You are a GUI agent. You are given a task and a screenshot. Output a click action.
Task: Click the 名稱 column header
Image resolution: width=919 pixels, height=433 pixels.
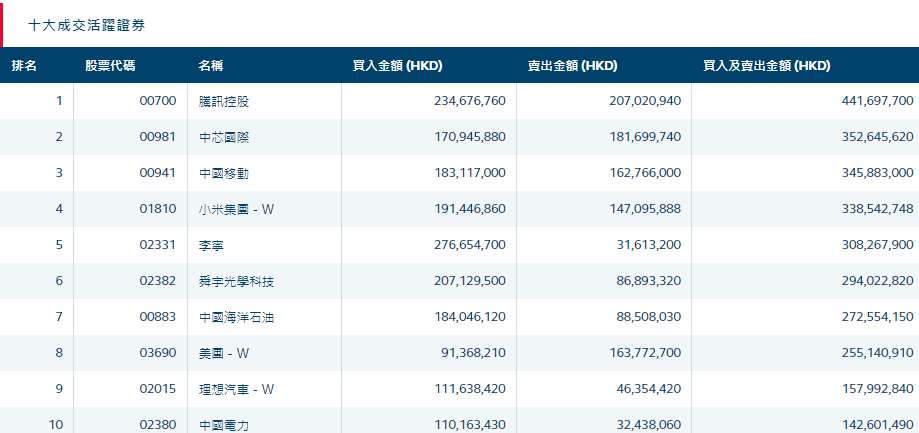(x=210, y=66)
